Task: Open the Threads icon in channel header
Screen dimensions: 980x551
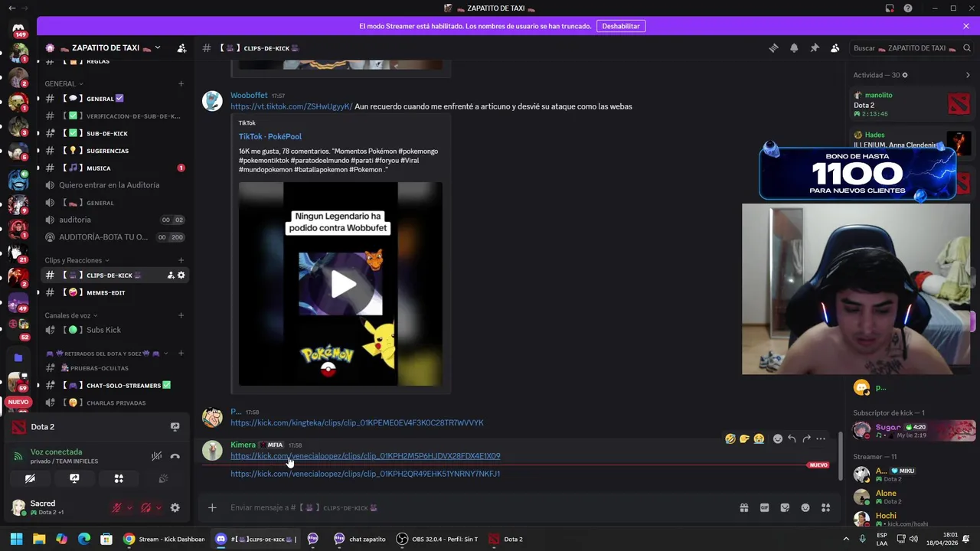Action: tap(773, 47)
